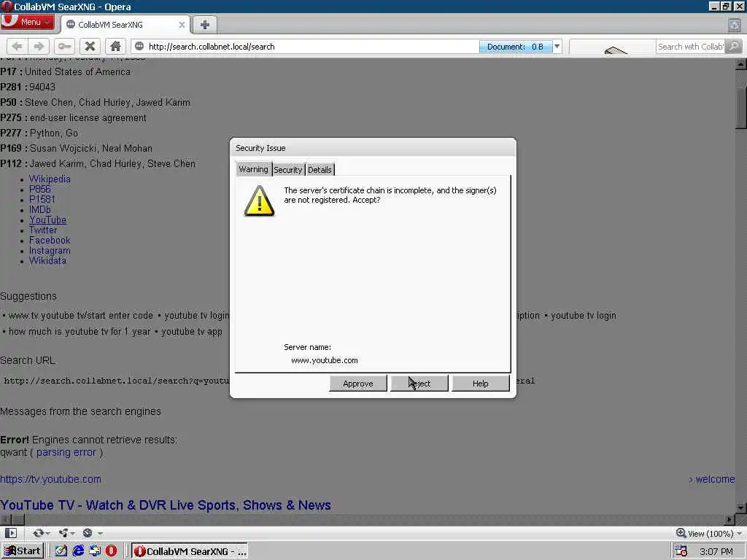The height and width of the screenshot is (560, 747).
Task: Open the YouTube link in the list
Action: tap(47, 220)
